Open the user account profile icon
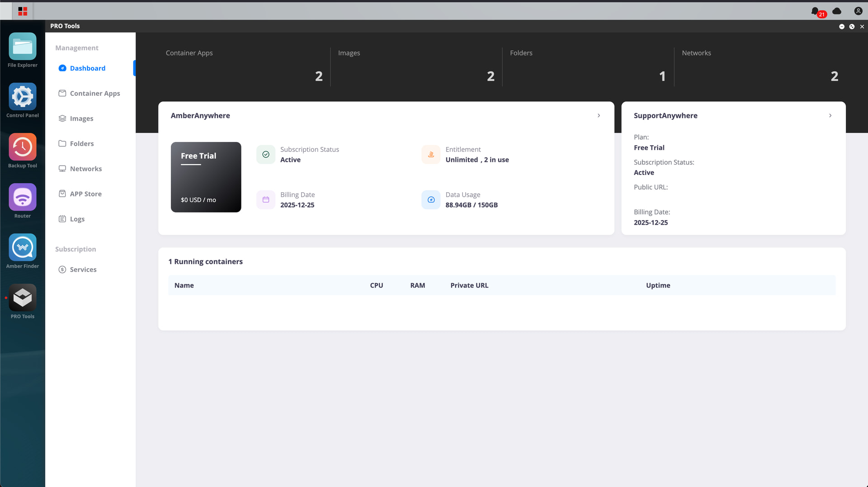This screenshot has height=487, width=868. pyautogui.click(x=858, y=11)
